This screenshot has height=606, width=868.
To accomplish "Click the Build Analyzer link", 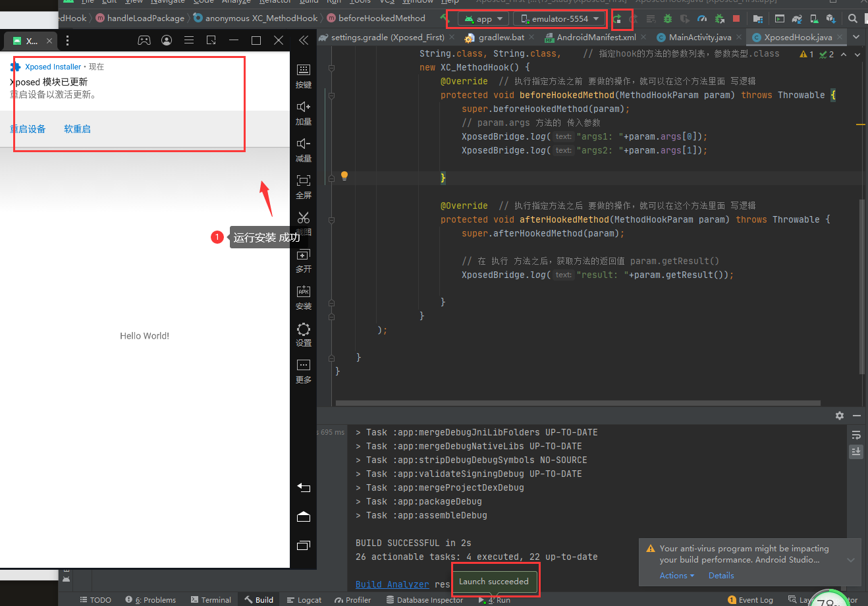I will coord(393,584).
